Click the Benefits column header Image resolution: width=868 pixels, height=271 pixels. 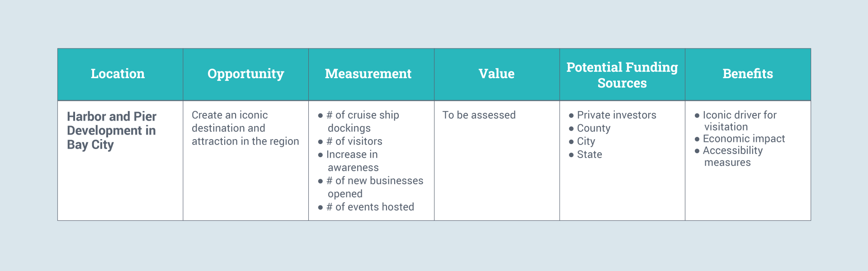pyautogui.click(x=748, y=74)
